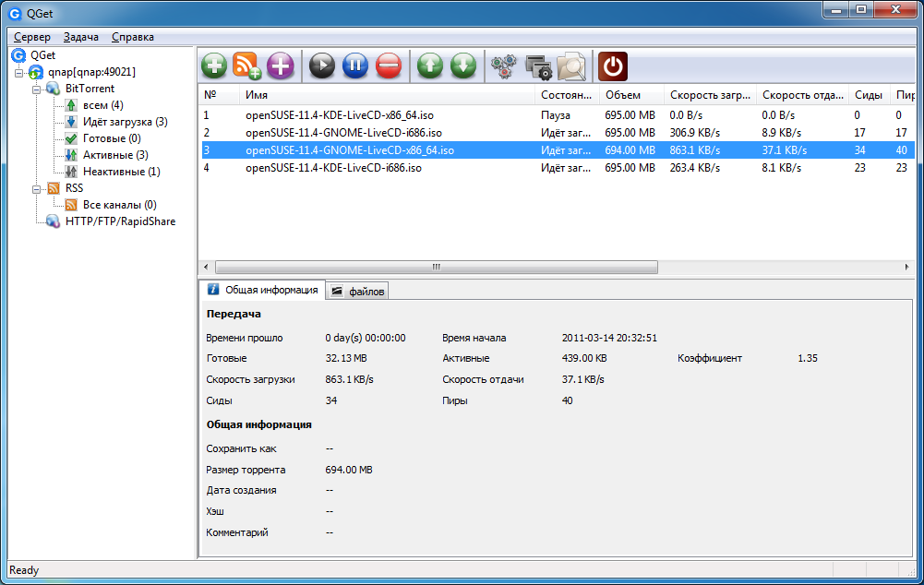Sort by the Объем column header

[x=631, y=95]
